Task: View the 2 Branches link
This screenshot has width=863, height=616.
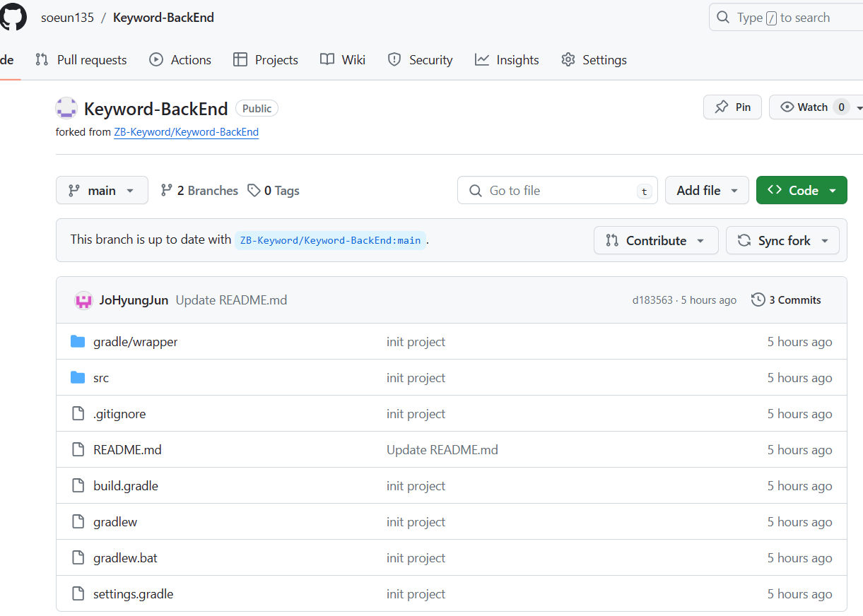Action: [199, 191]
